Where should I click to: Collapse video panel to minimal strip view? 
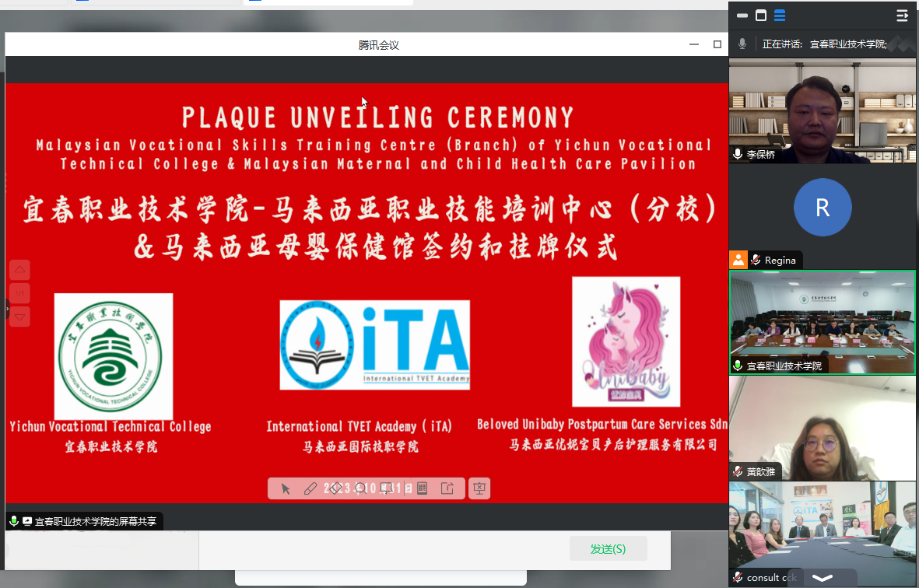pos(742,16)
